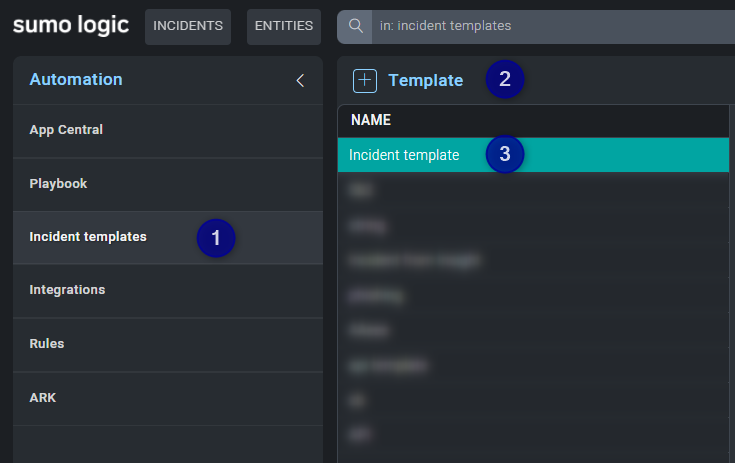The height and width of the screenshot is (463, 735).
Task: Open the ARK menu item
Action: point(43,397)
